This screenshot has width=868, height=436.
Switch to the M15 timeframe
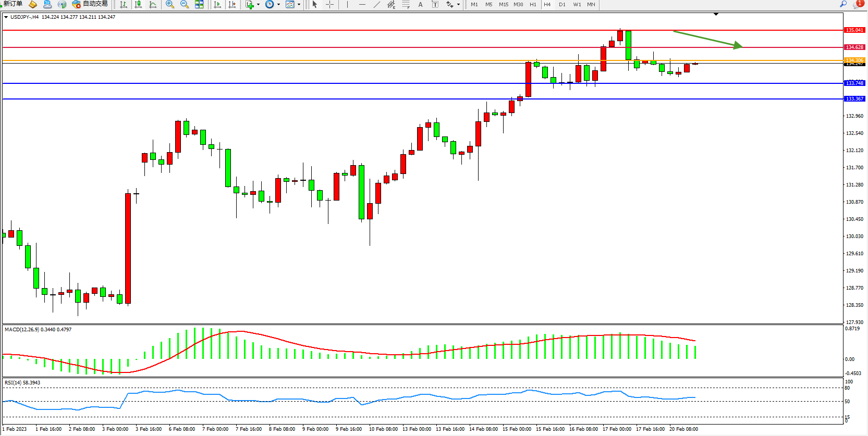click(503, 4)
